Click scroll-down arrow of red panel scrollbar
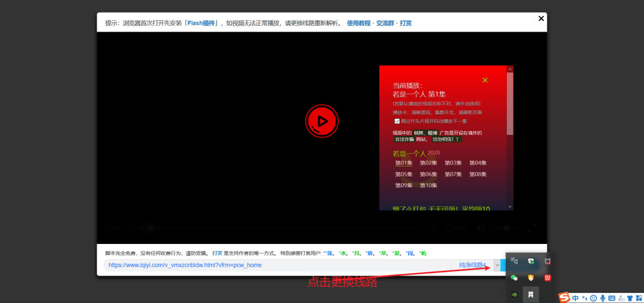 pos(510,207)
